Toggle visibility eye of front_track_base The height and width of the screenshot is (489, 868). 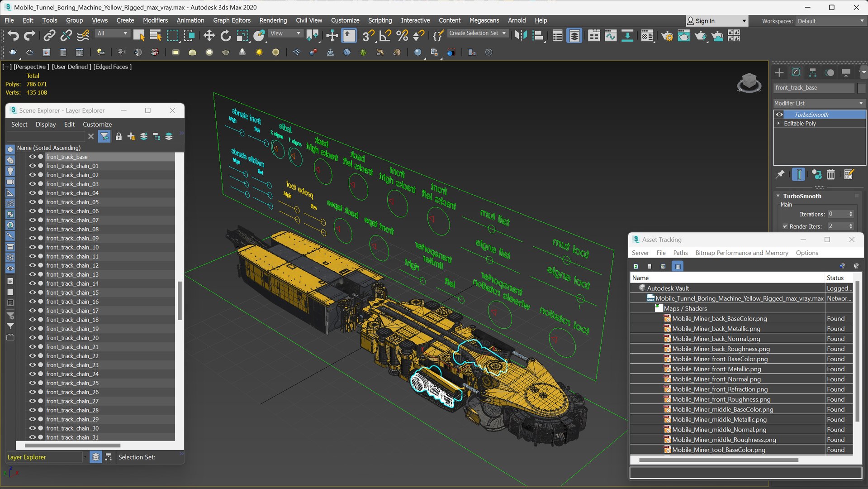[x=33, y=157]
